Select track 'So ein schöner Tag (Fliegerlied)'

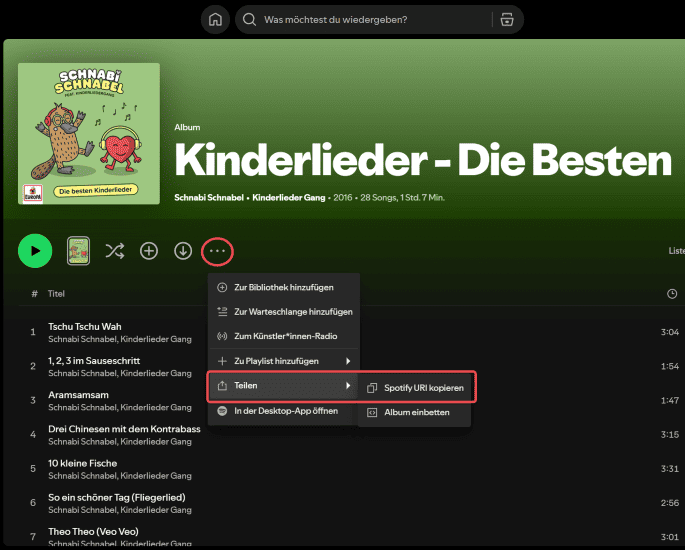tap(117, 498)
